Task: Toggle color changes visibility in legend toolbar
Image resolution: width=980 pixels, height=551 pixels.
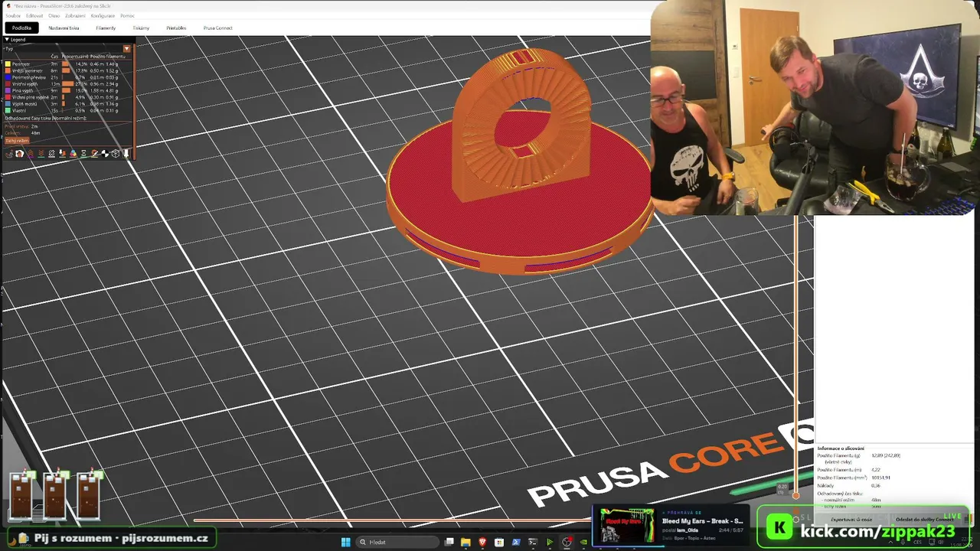Action: [x=73, y=154]
